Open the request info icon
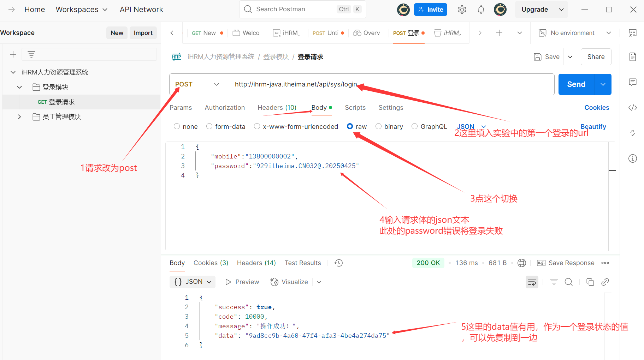Image resolution: width=644 pixels, height=360 pixels. (633, 158)
